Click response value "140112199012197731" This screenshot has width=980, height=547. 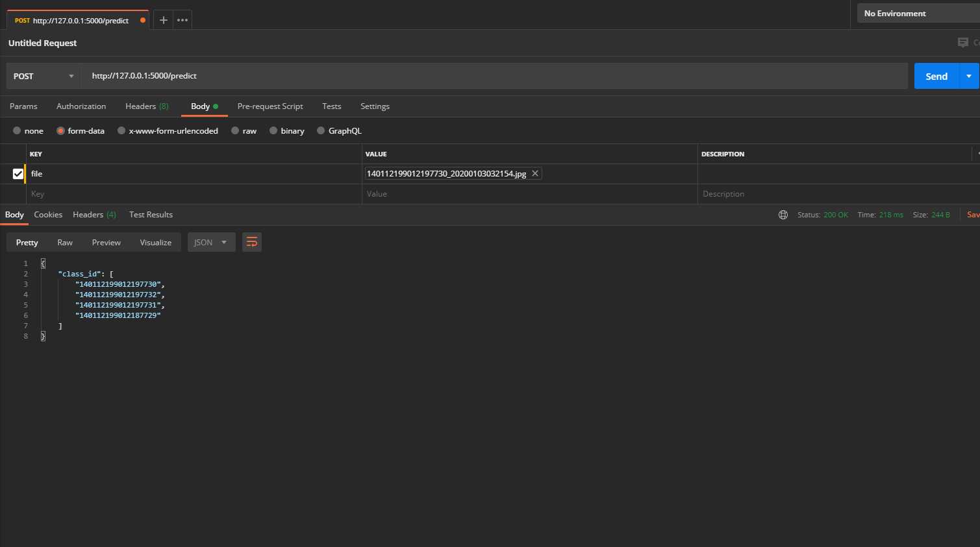[x=118, y=305]
